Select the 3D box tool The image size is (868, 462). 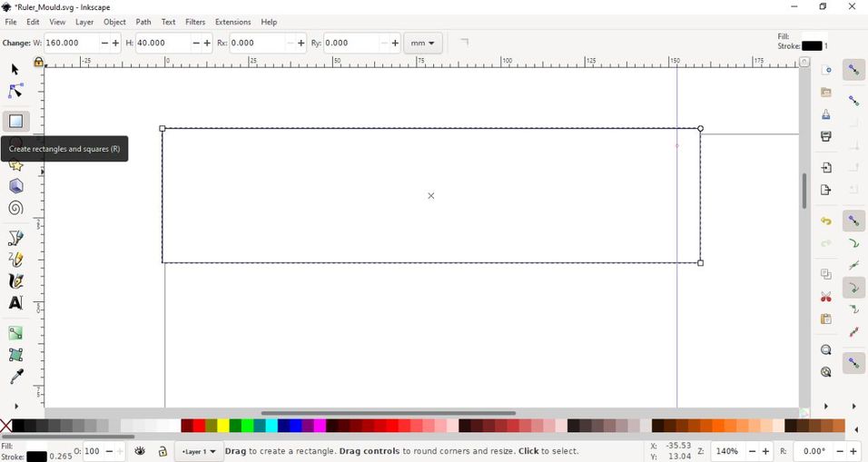15,186
